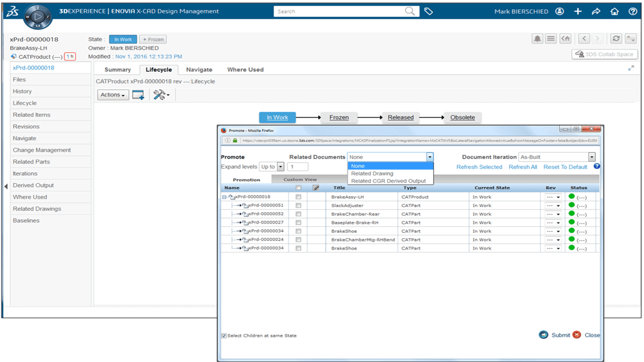Click the red file count badge icon
Viewport: 644px width, 362px height.
click(x=70, y=57)
